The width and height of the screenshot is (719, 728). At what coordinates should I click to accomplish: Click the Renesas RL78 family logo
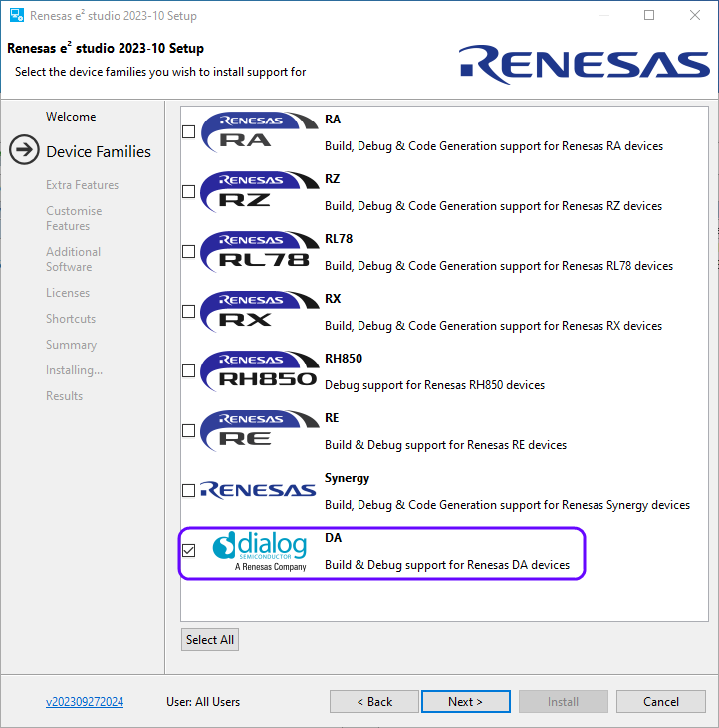coord(258,252)
